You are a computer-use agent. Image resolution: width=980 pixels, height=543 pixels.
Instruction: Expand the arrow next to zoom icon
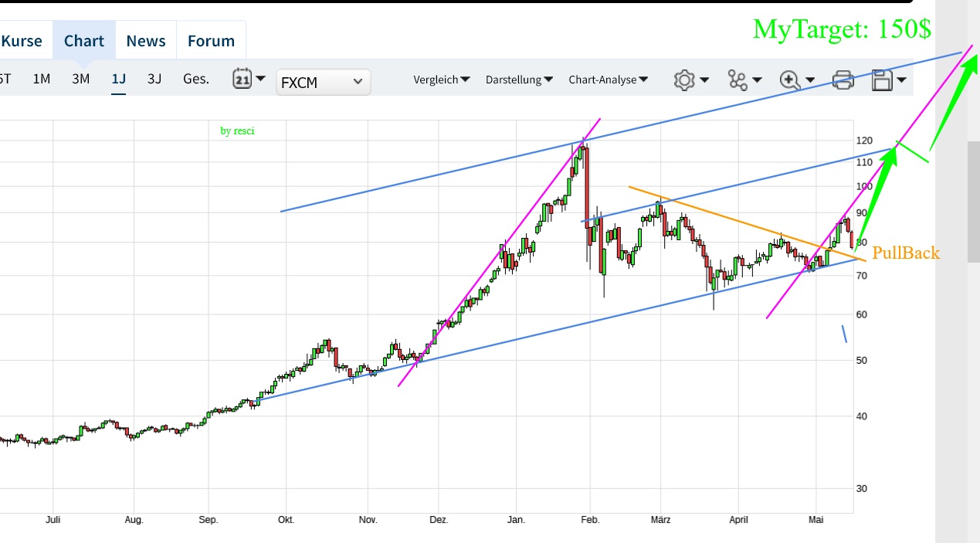click(x=809, y=80)
